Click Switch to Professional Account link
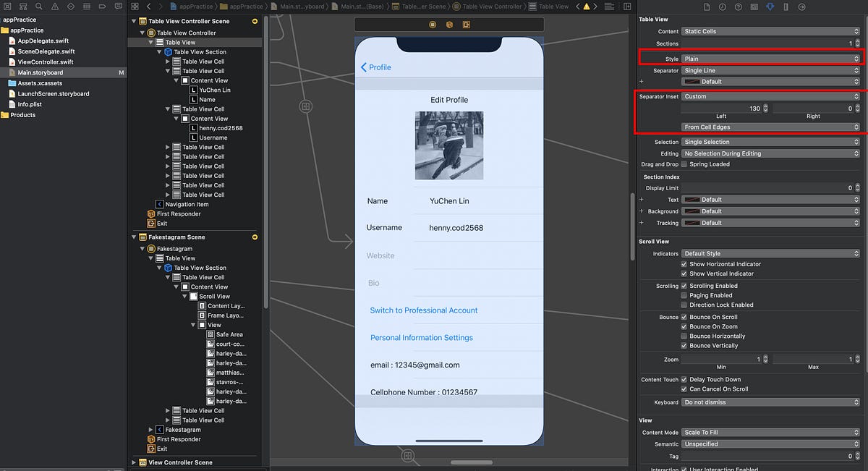This screenshot has height=471, width=868. pyautogui.click(x=424, y=310)
